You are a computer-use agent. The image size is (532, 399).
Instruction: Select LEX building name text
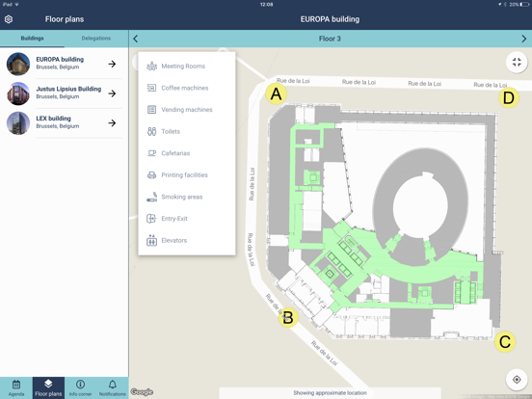[53, 119]
